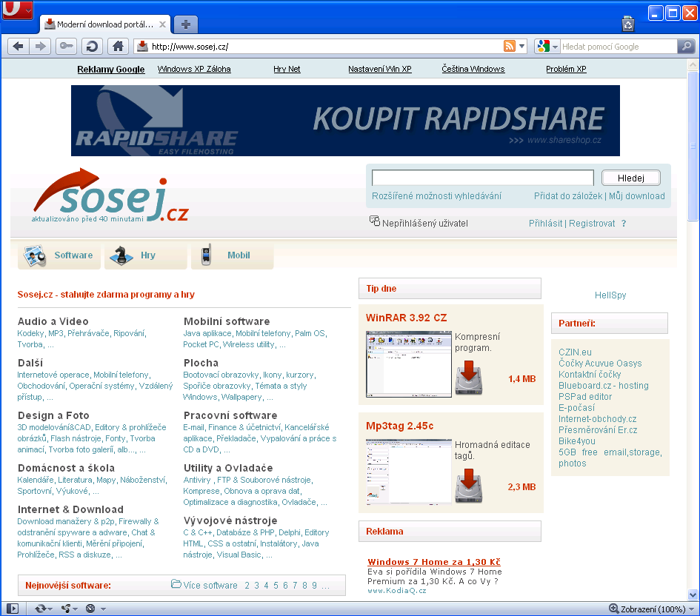The width and height of the screenshot is (700, 616).
Task: Click the Software photo icon
Action: pos(36,256)
